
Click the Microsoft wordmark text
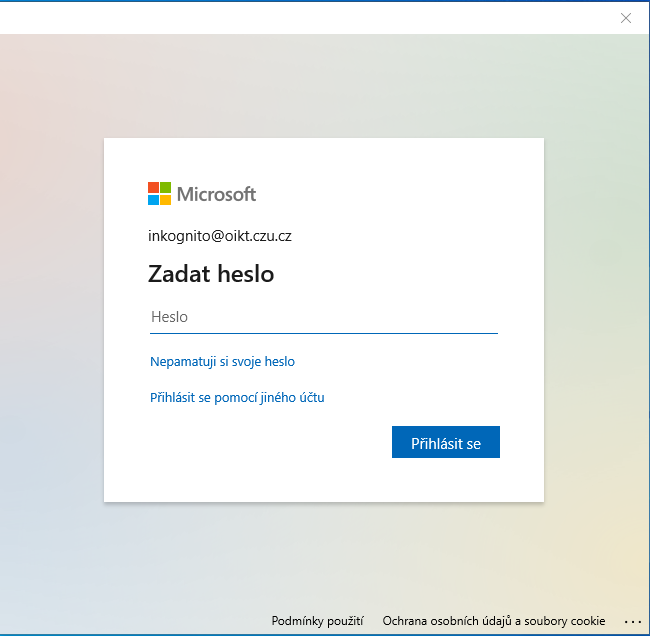[217, 194]
